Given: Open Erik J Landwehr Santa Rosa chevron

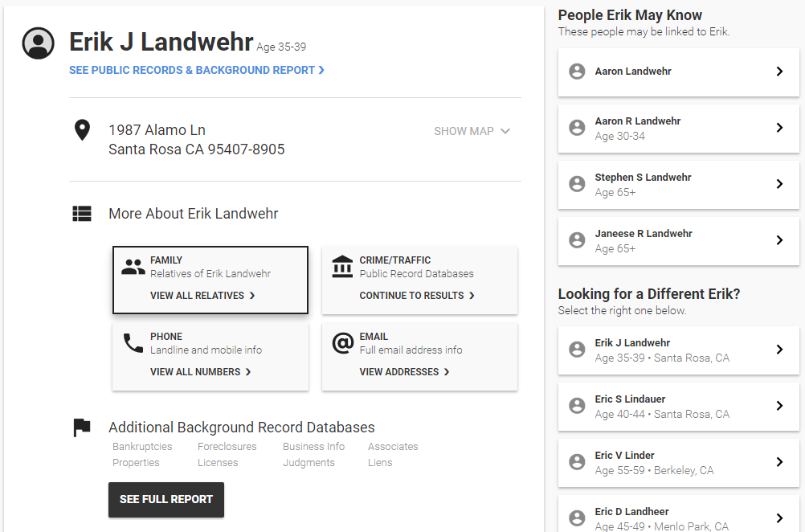Looking at the screenshot, I should pyautogui.click(x=779, y=350).
